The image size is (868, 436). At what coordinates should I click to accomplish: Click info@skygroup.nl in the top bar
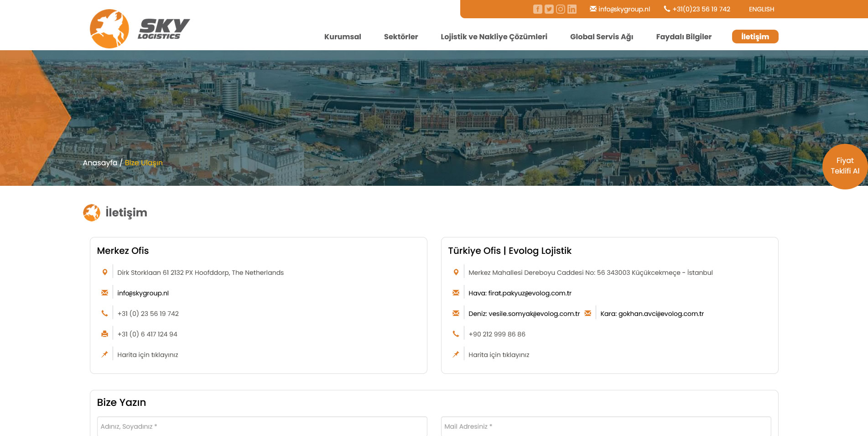click(624, 9)
